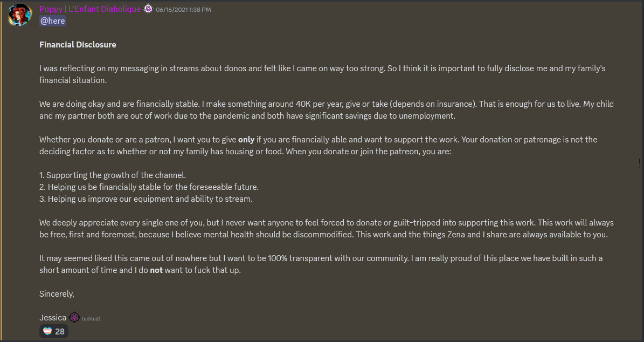This screenshot has width=644, height=342.
Task: Click the scrollbar thumb on the right edge
Action: click(x=639, y=163)
